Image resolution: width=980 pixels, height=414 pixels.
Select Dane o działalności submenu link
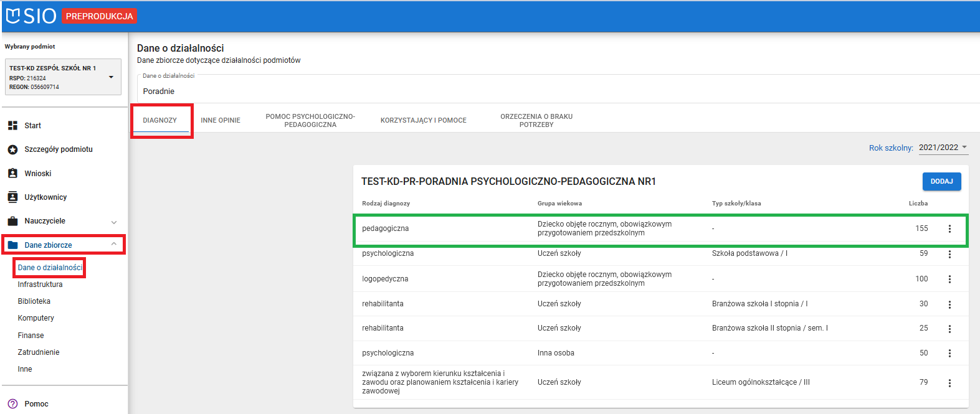click(50, 268)
